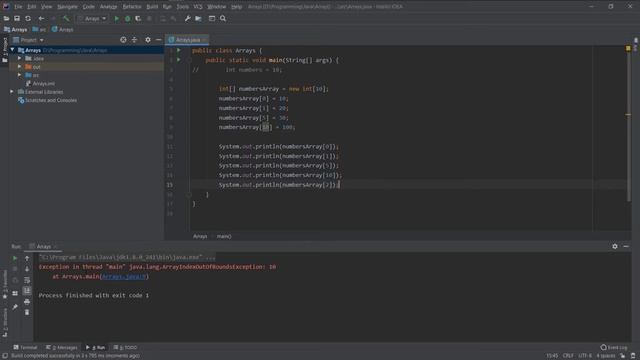Open the Messages tool window
Image resolution: width=640 pixels, height=360 pixels.
pyautogui.click(x=62, y=347)
